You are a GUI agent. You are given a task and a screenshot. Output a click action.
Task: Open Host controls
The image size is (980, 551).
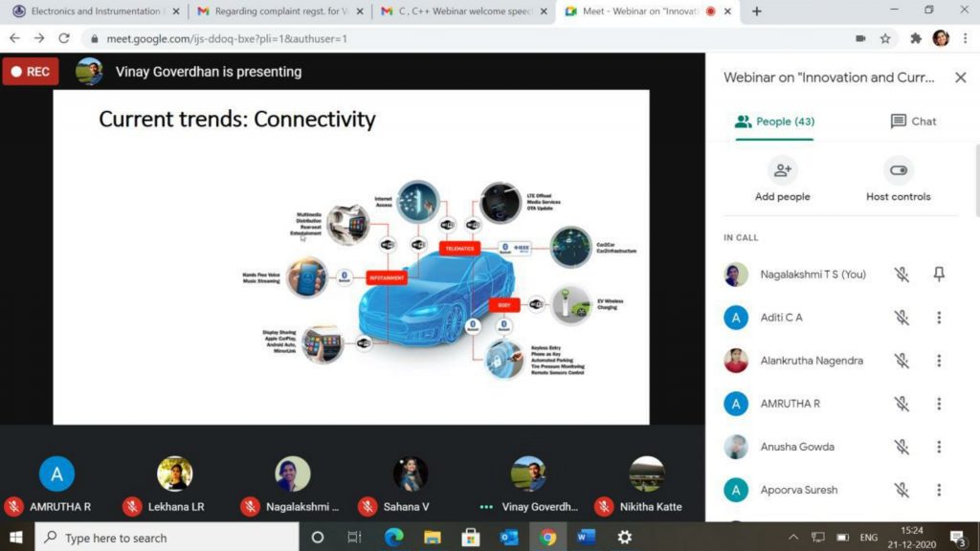898,171
